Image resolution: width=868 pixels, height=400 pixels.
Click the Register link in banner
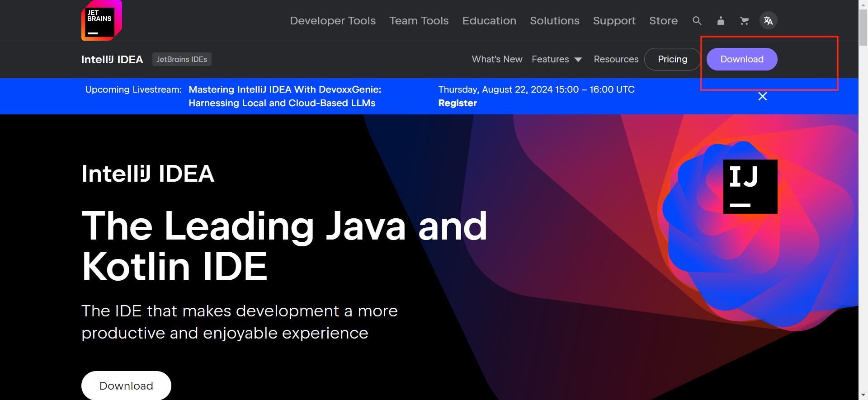tap(458, 103)
